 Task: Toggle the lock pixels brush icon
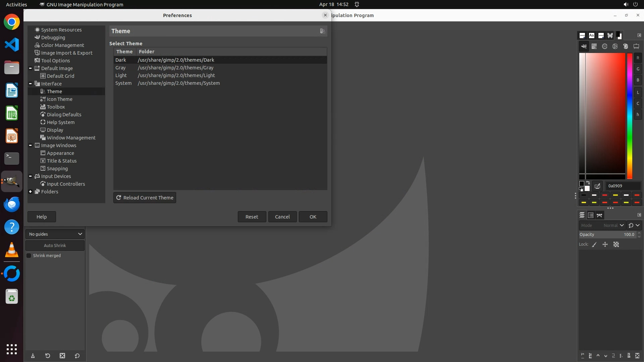coord(594,245)
